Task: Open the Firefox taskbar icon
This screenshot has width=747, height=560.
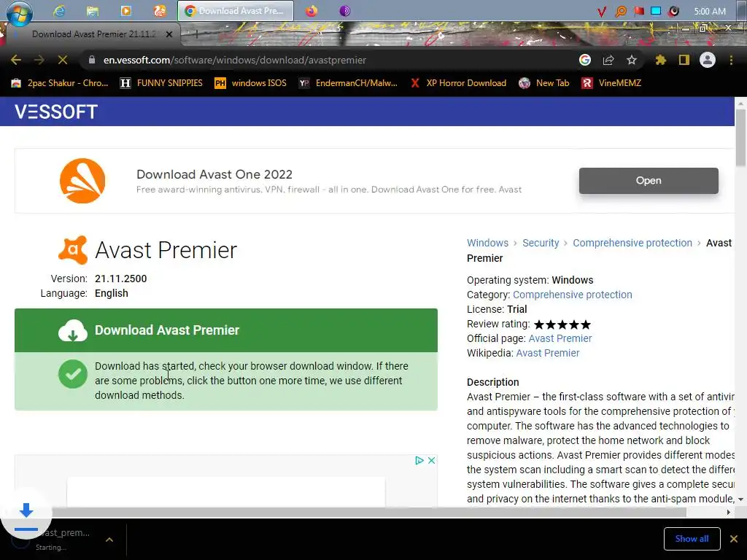Action: (311, 10)
